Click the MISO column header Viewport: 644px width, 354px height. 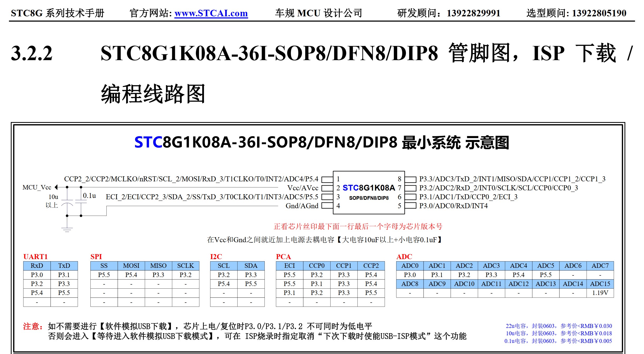158,266
